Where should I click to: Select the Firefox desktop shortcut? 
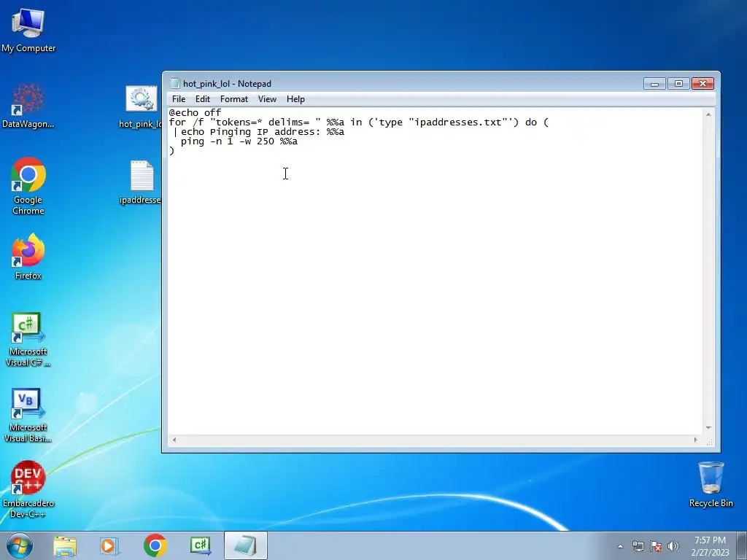pyautogui.click(x=28, y=256)
